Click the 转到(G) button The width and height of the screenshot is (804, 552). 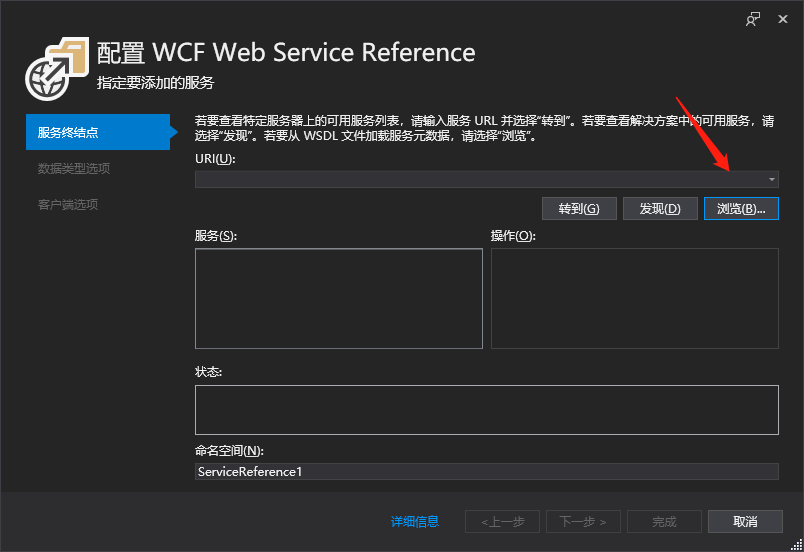tap(579, 209)
